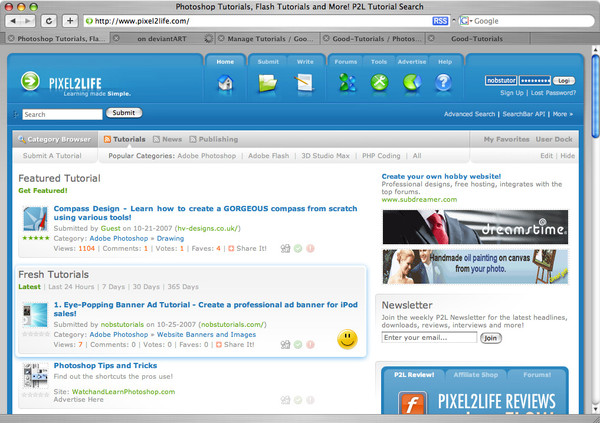Switch to the Affiliate Shop tab
Viewport: 600px width, 423px height.
(476, 375)
